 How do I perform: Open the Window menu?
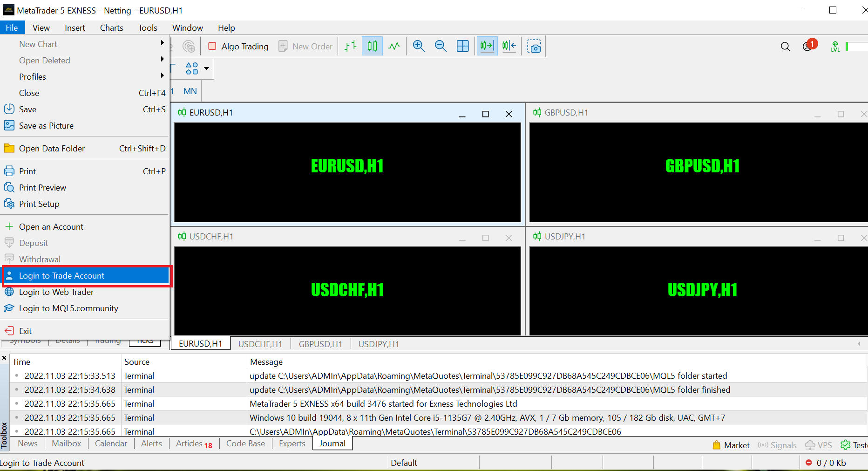coord(188,27)
